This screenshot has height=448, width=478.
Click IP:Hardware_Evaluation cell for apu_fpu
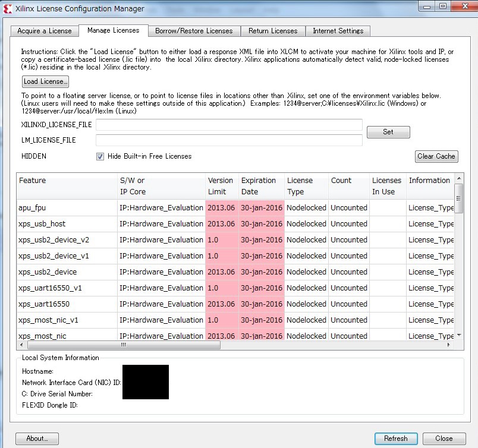pos(161,208)
